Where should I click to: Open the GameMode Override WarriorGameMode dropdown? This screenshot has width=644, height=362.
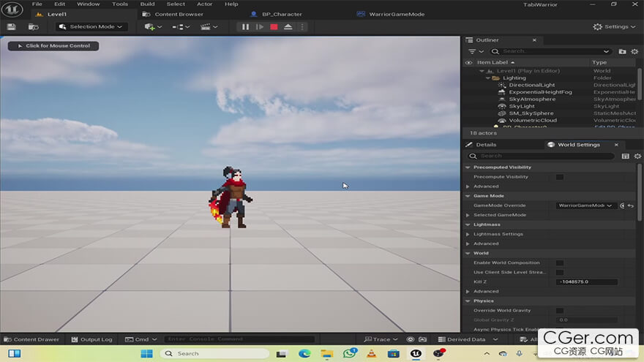click(x=586, y=205)
